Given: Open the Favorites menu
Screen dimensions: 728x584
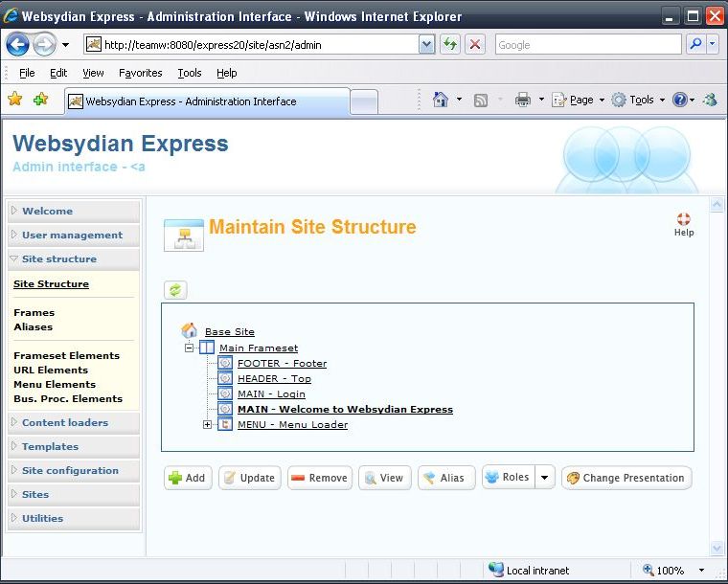Looking at the screenshot, I should pos(140,73).
